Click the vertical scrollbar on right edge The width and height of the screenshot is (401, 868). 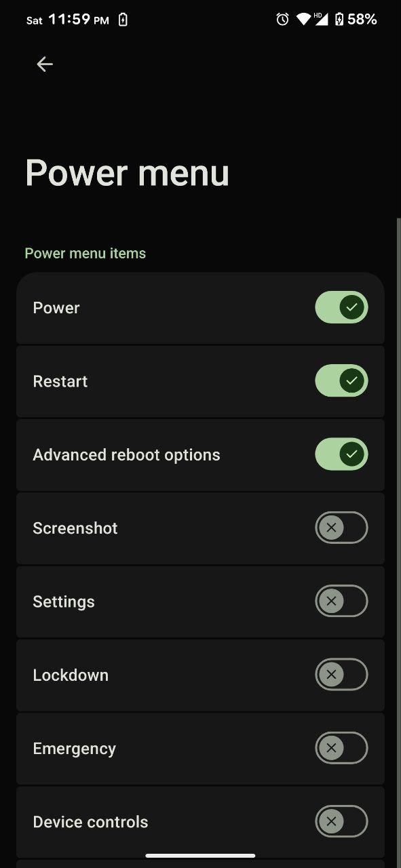(x=398, y=542)
